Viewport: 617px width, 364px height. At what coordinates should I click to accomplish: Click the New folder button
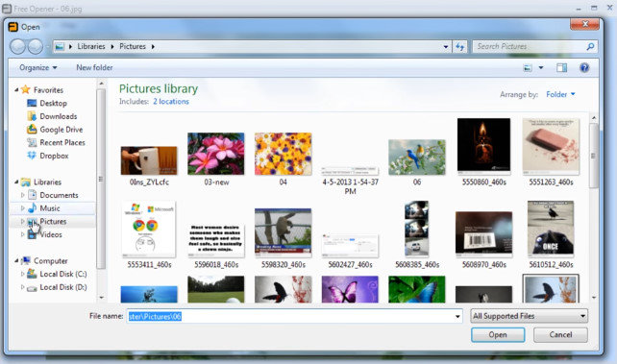click(94, 68)
